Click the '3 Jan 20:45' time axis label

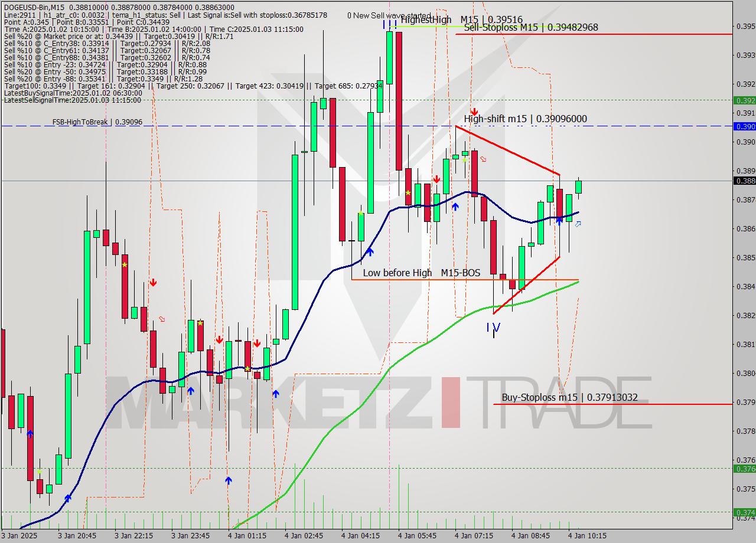[77, 536]
